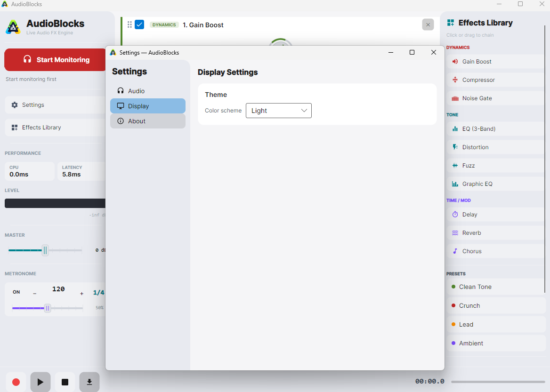This screenshot has height=392, width=550.
Task: Open Effects Library from the main sidebar
Action: click(x=55, y=127)
